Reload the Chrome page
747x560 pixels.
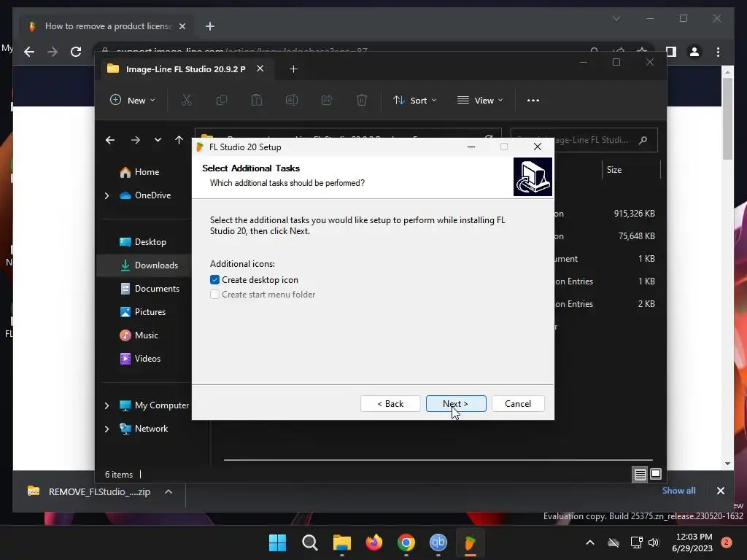coord(76,52)
